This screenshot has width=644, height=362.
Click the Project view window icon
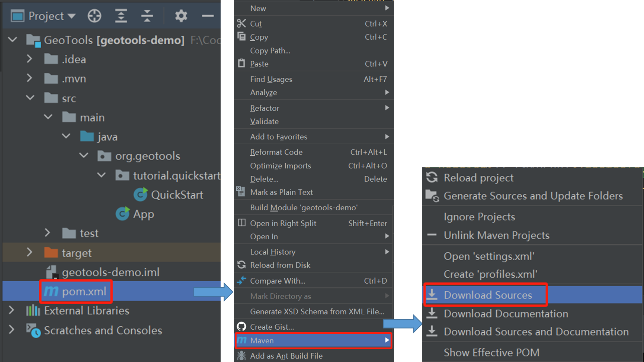click(17, 16)
